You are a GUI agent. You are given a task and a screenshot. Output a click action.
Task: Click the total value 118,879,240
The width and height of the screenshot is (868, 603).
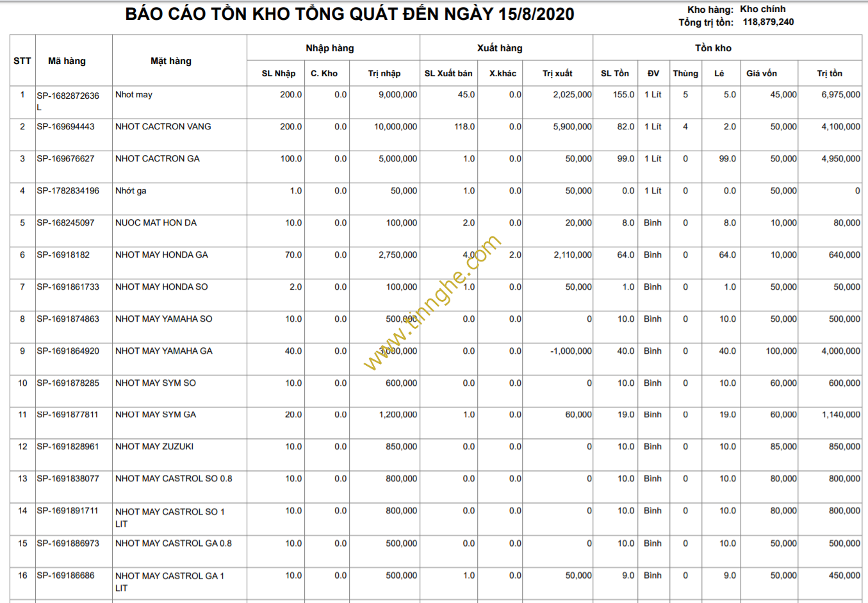click(768, 22)
